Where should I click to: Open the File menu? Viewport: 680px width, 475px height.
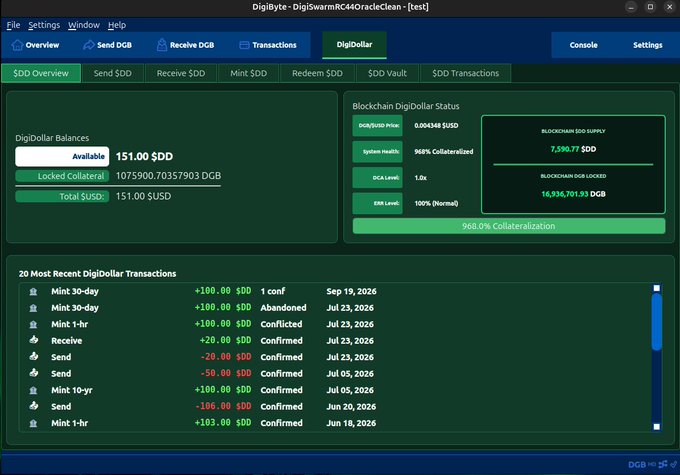[13, 25]
